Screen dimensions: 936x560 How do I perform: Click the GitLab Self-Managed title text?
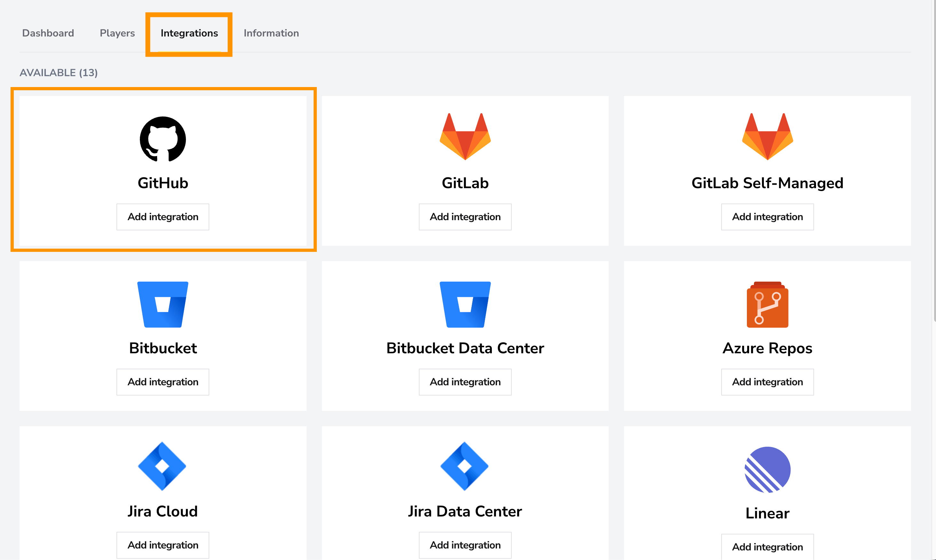point(767,183)
